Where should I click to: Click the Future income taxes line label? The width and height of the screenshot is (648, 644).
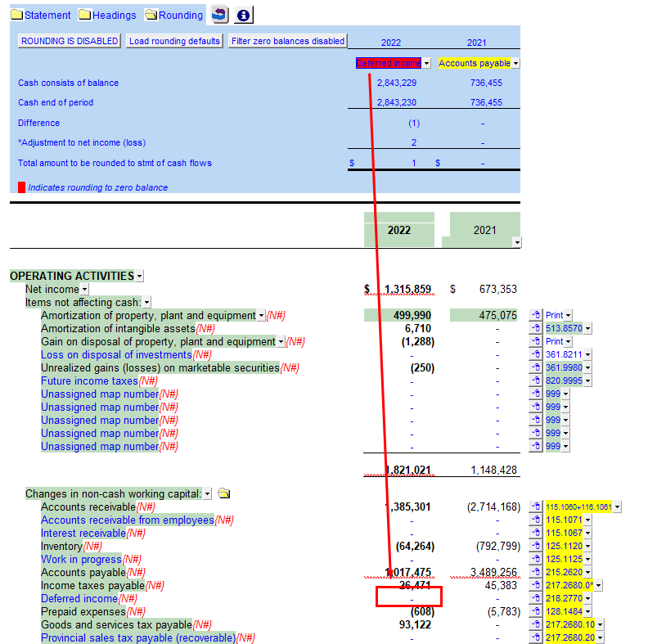89,381
